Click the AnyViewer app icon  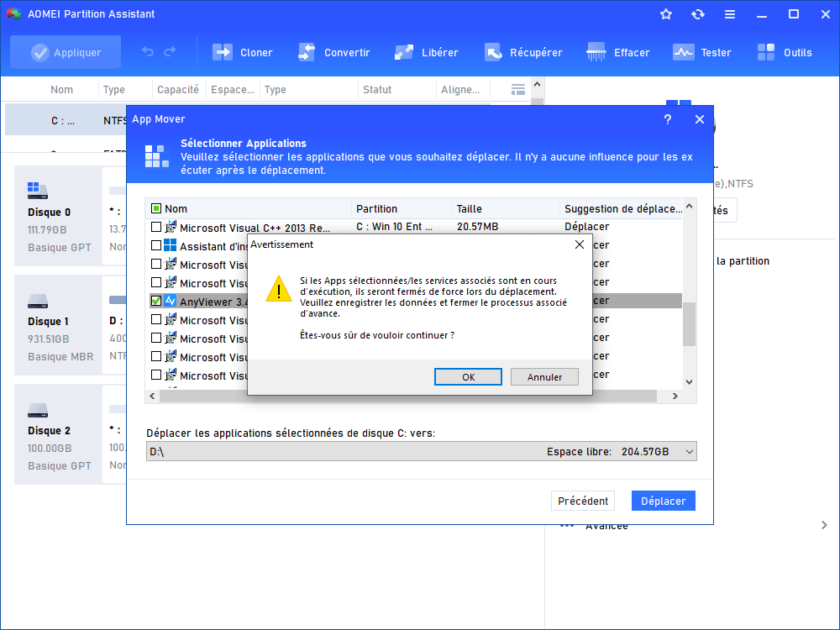171,301
